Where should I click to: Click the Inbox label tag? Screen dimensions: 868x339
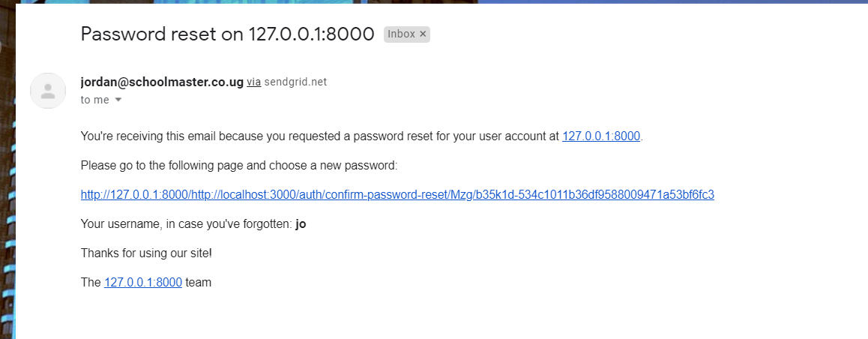point(401,34)
